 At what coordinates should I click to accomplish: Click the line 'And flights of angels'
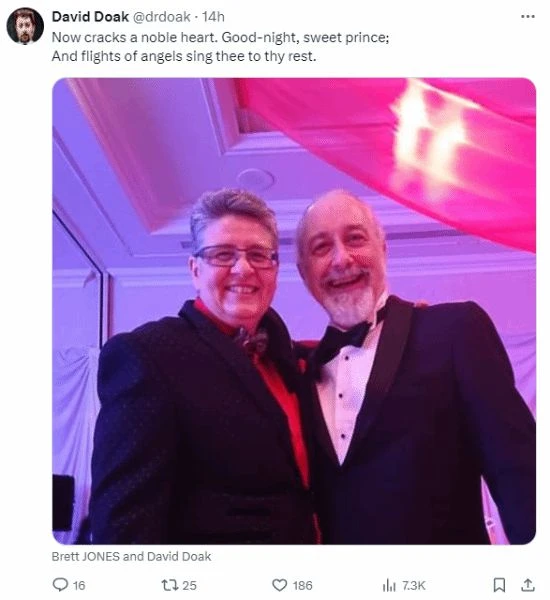click(184, 56)
